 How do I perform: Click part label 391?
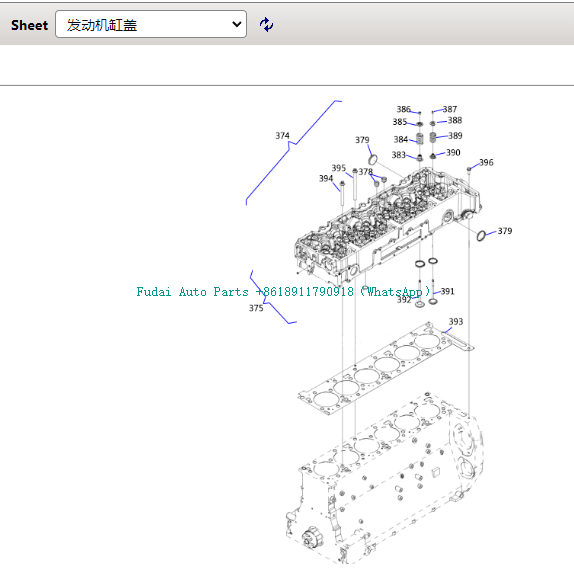coord(448,291)
